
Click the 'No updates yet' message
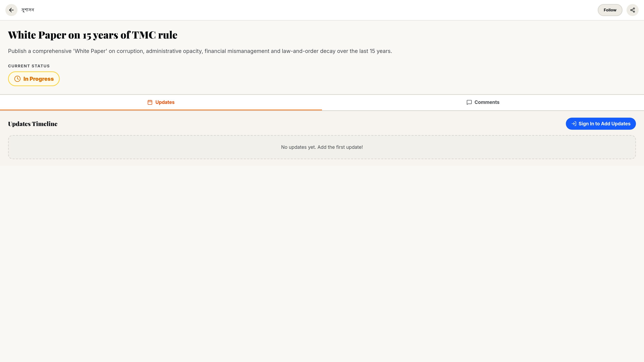[322, 147]
